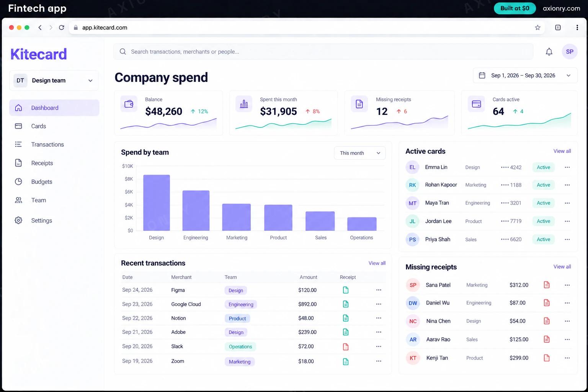This screenshot has height=392, width=588.
Task: Open the date range Sep 1–Sep 30 dropdown
Action: point(525,75)
